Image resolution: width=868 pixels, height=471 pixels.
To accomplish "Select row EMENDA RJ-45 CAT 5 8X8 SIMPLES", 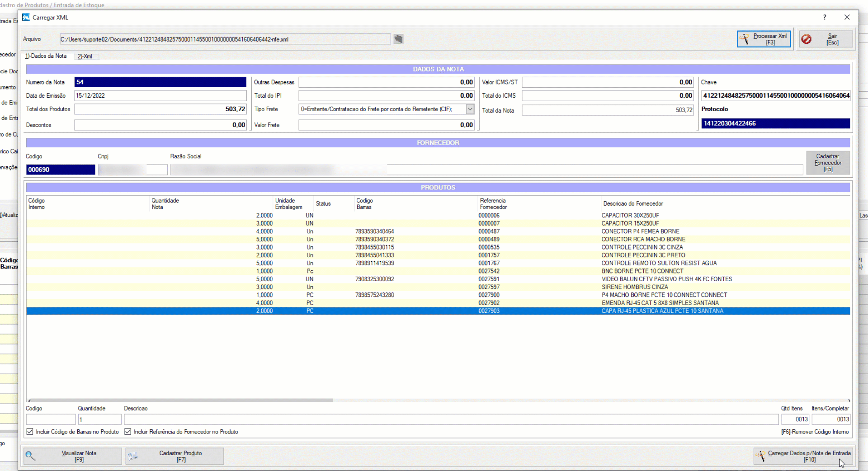I will (x=438, y=303).
